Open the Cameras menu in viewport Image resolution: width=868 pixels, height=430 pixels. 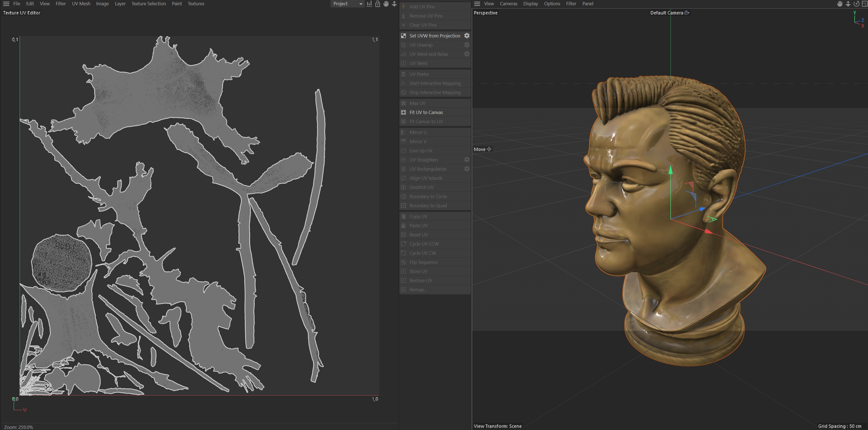tap(508, 4)
